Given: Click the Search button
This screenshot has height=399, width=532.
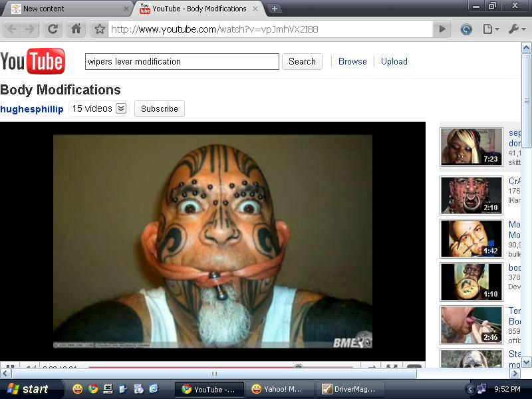Looking at the screenshot, I should point(302,61).
